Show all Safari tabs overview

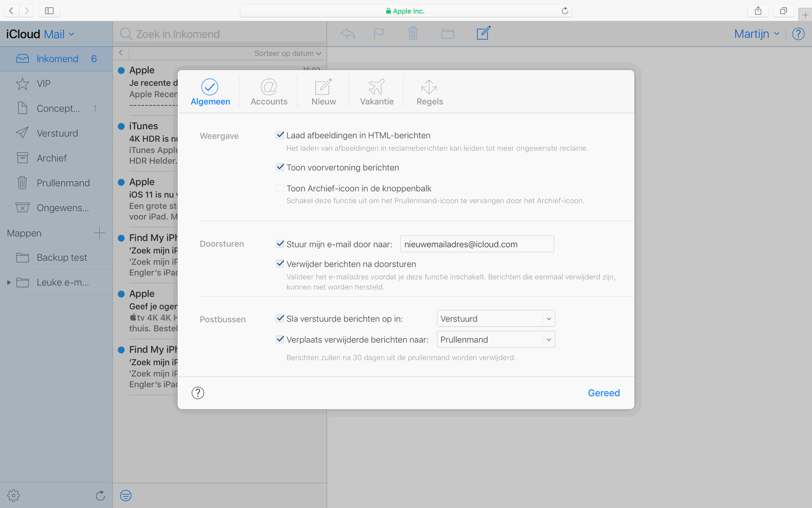(784, 11)
